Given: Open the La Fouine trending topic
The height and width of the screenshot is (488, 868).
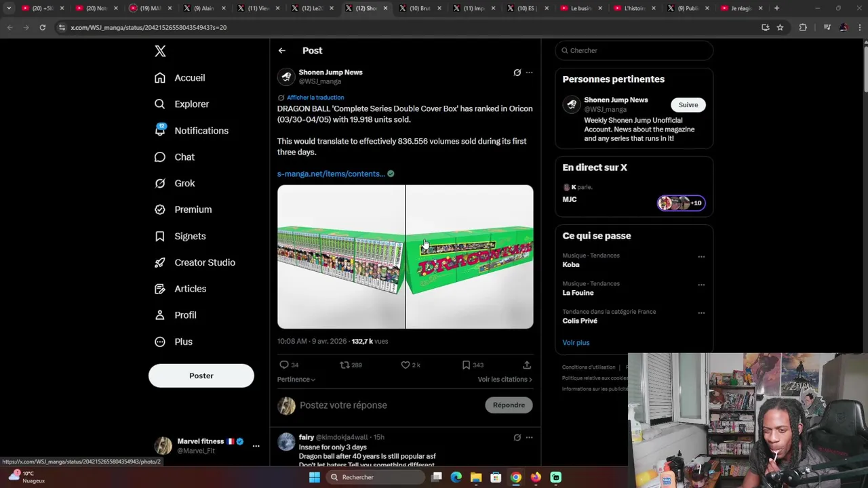Looking at the screenshot, I should pos(578,293).
